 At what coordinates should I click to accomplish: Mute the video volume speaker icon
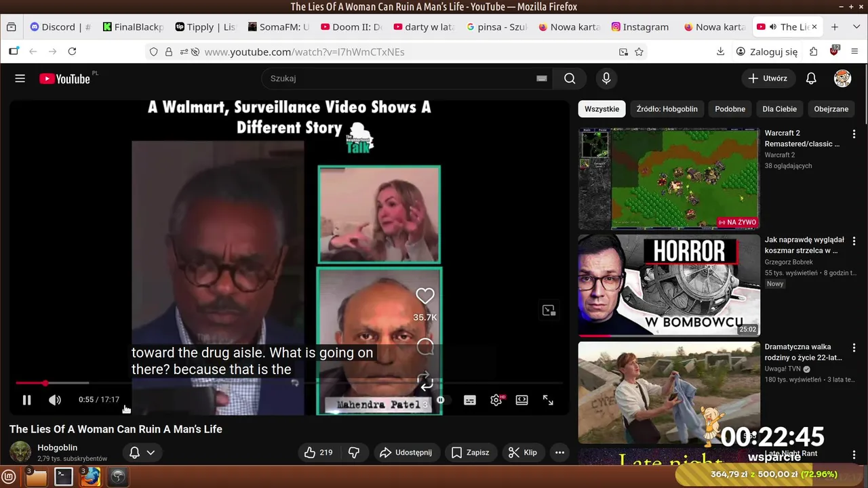point(55,400)
